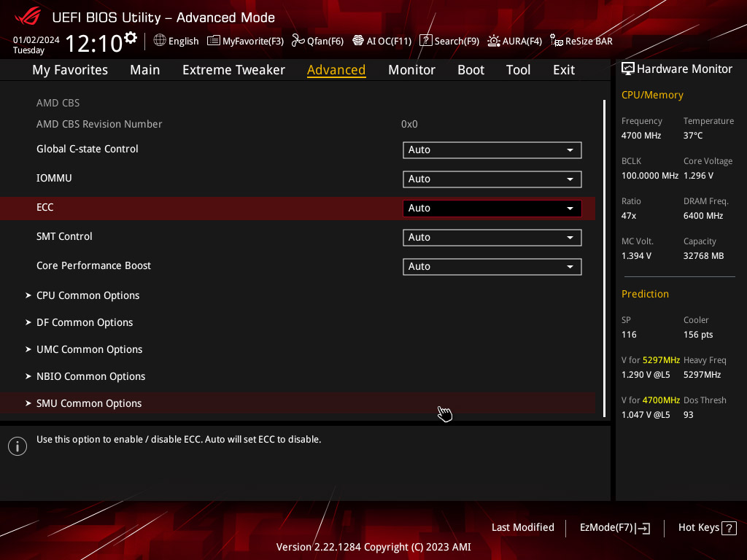Select SMT Control label

pos(64,237)
